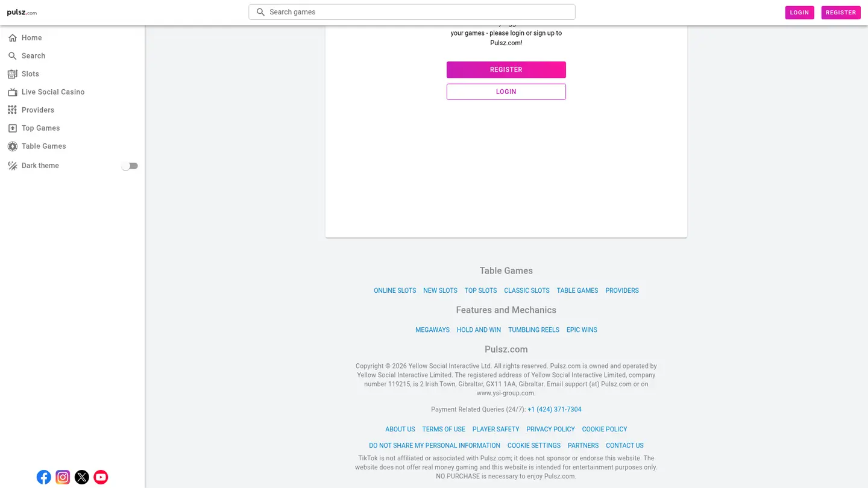Enable the Dark theme switch
Image resolution: width=868 pixels, height=488 pixels.
click(x=129, y=166)
